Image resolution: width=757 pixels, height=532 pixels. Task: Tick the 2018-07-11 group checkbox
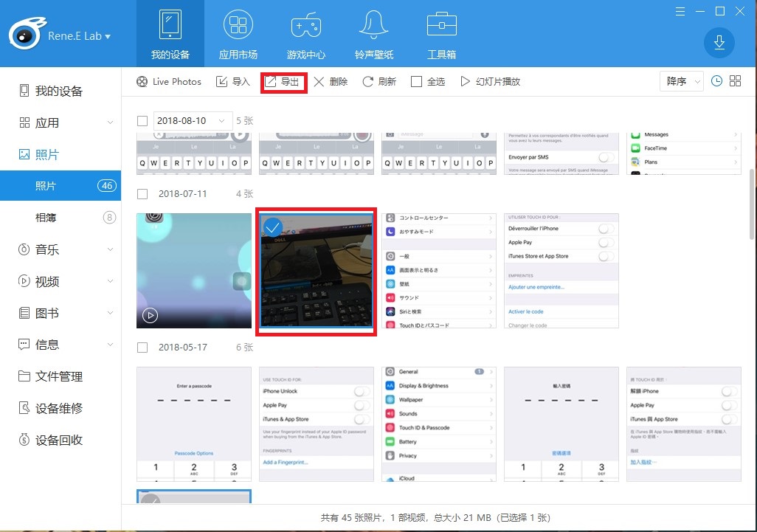pyautogui.click(x=142, y=194)
